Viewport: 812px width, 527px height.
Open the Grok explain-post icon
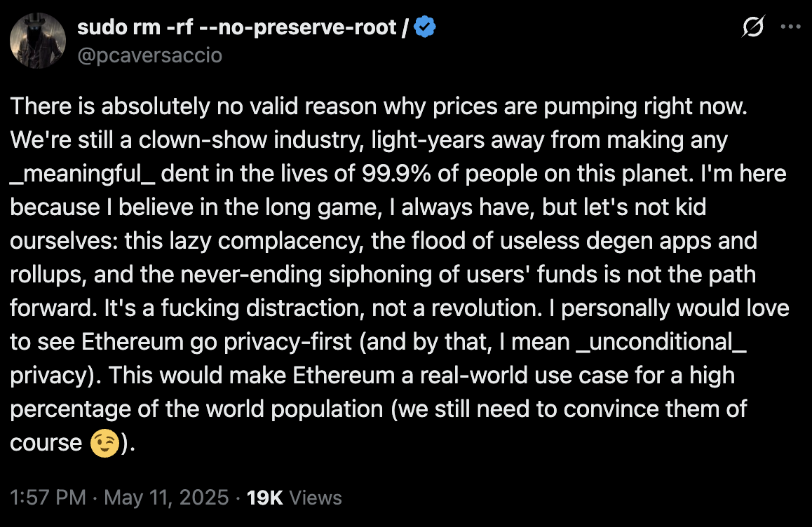[752, 27]
